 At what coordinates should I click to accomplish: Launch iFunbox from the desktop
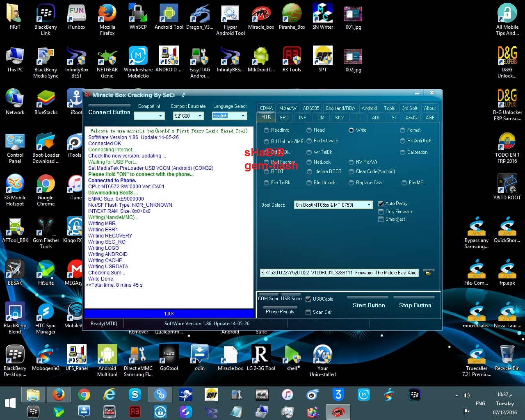click(77, 17)
